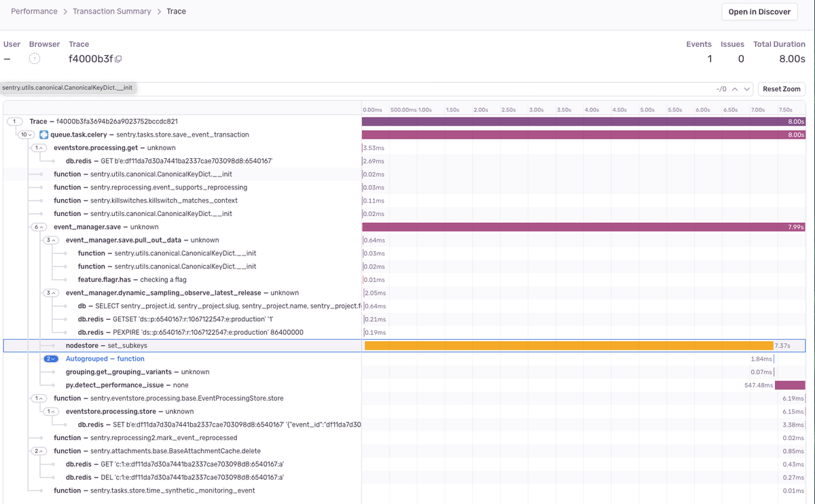Click the Open in Discover button

tap(759, 12)
